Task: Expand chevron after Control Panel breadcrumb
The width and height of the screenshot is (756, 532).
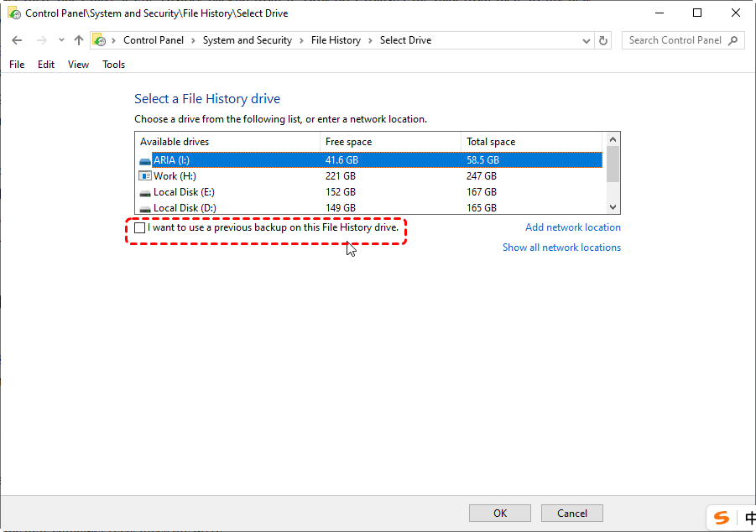Action: tap(192, 40)
